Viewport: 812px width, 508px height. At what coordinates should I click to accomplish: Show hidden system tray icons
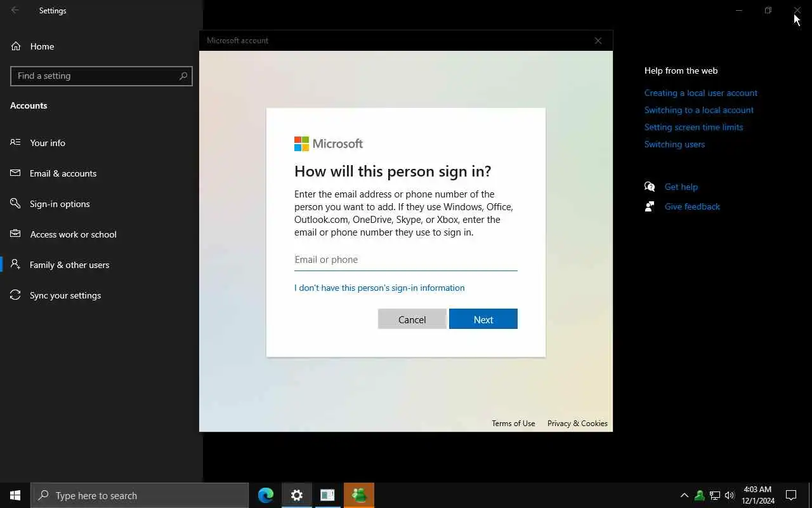click(684, 495)
